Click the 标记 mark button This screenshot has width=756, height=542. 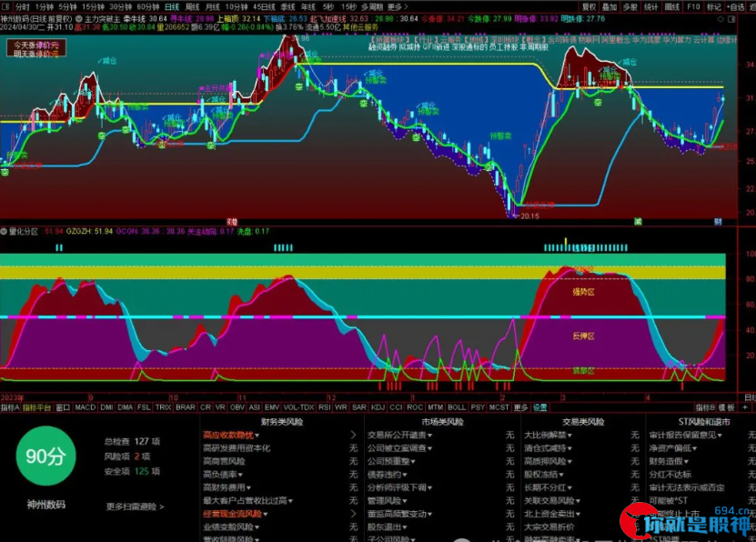pos(713,6)
